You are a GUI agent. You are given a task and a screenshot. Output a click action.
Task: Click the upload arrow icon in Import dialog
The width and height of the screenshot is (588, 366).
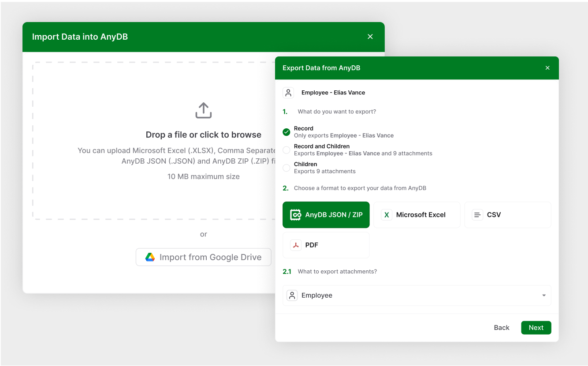coord(203,111)
